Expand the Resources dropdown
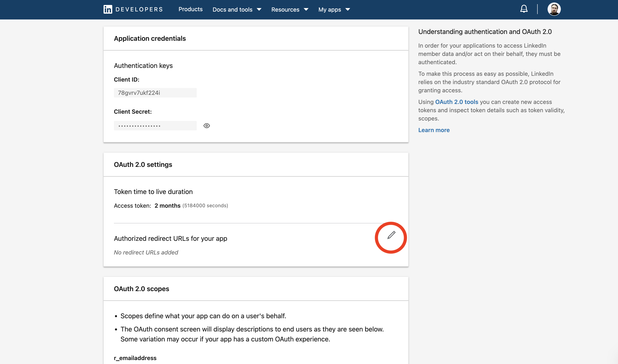Screen dimensions: 618x364 click(x=290, y=10)
